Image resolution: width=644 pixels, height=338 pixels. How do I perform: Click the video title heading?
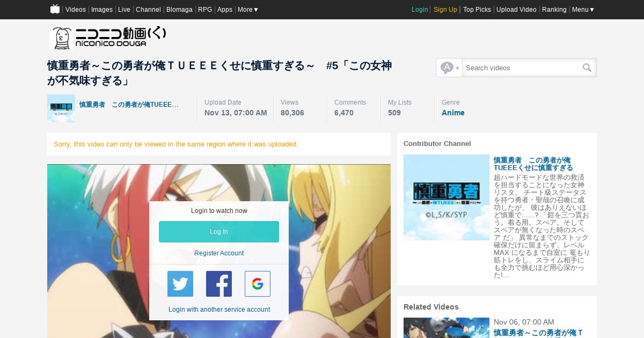[x=219, y=73]
